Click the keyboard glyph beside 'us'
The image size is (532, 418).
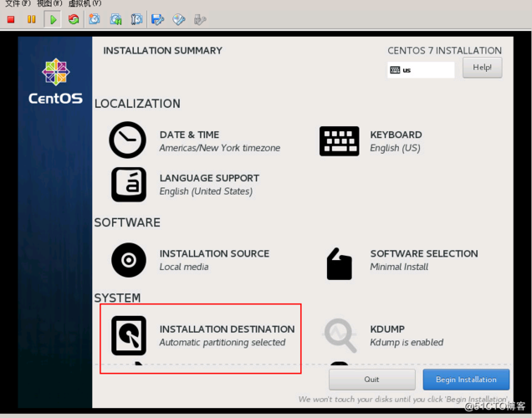(x=395, y=70)
